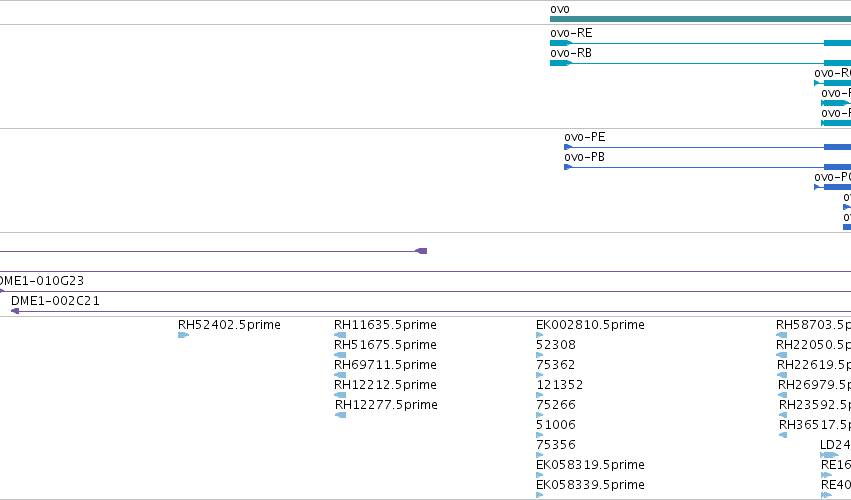Open the RH22619 EST label
This screenshot has height=500, width=851.
(814, 365)
